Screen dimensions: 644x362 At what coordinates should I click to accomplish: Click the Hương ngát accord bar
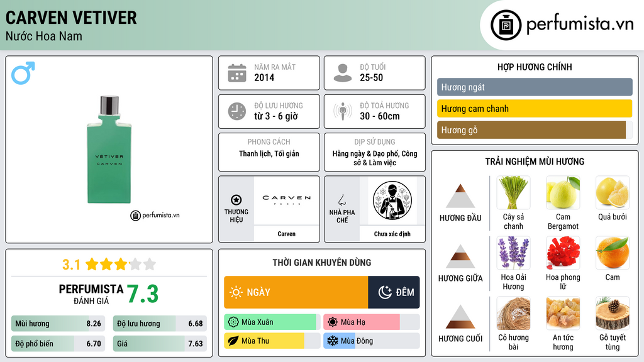pyautogui.click(x=535, y=87)
